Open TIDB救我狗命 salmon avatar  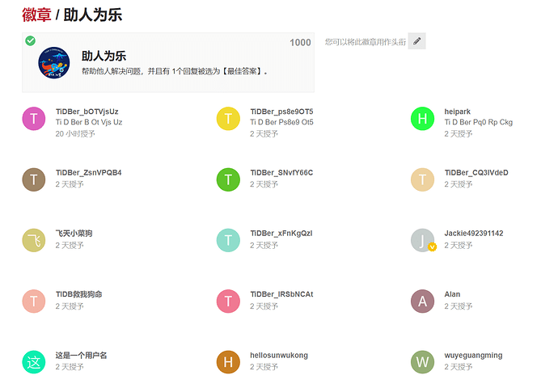[x=34, y=301]
